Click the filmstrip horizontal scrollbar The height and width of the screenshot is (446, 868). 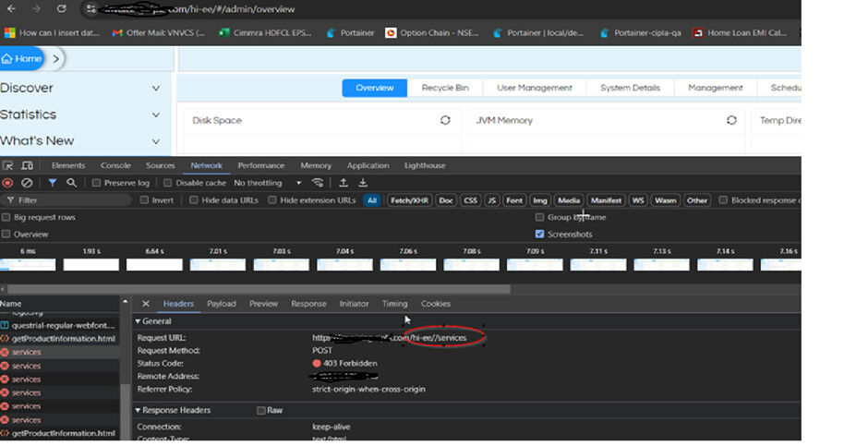(x=259, y=289)
